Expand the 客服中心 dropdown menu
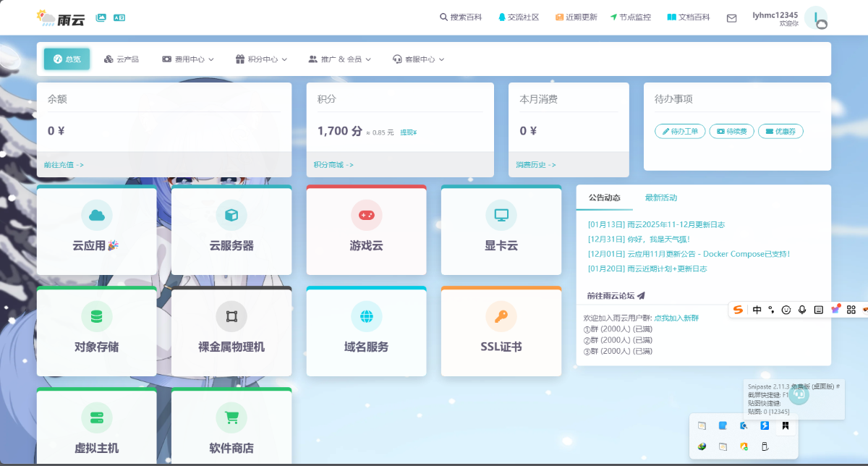Screen dimensions: 868x466 [418, 59]
